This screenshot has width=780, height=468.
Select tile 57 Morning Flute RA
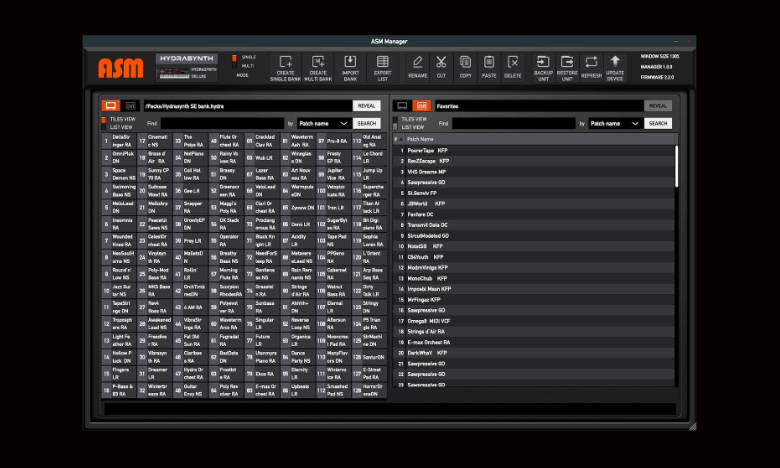pyautogui.click(x=226, y=274)
